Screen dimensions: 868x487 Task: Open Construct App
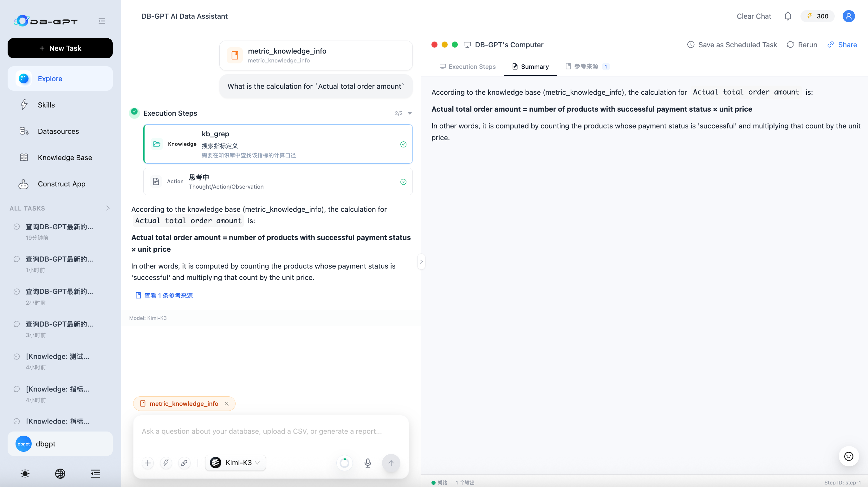click(60, 184)
